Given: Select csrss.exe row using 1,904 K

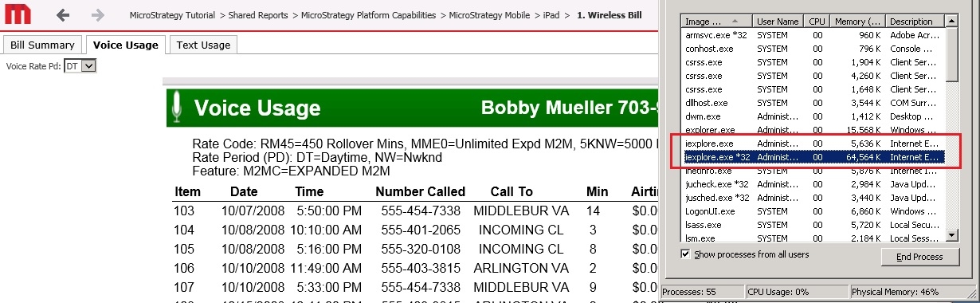Looking at the screenshot, I should click(x=814, y=62).
